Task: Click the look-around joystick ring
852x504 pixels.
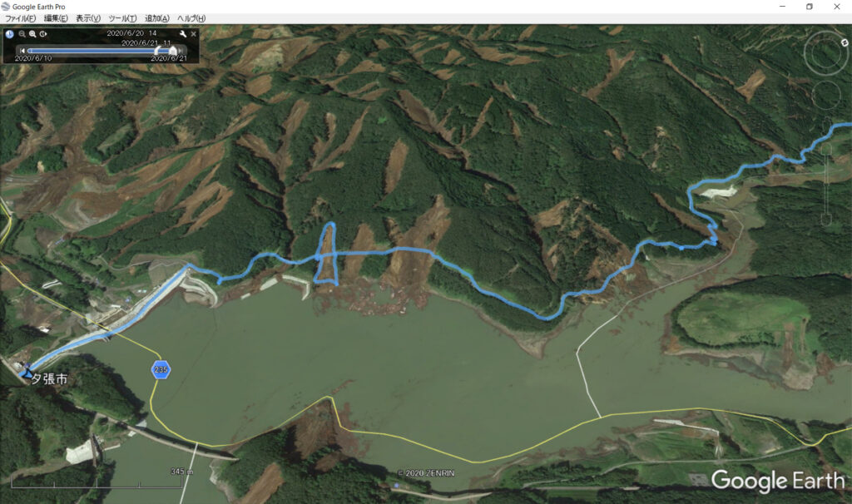Action: 825,53
